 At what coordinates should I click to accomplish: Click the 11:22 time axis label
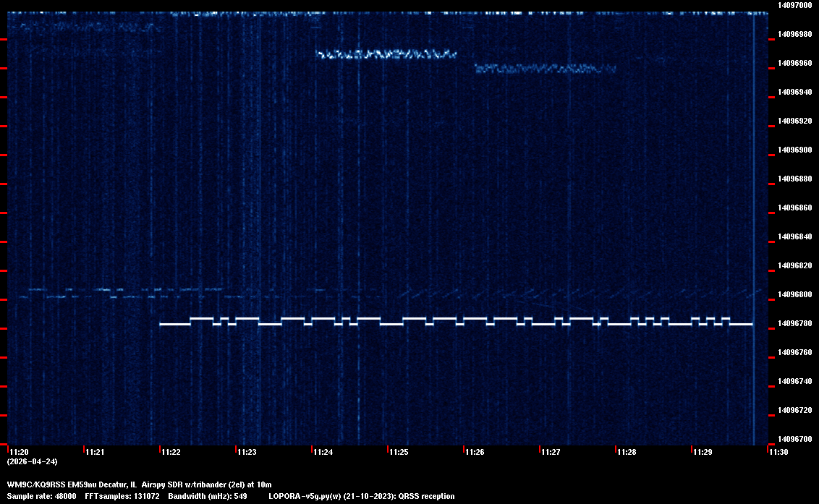point(170,453)
